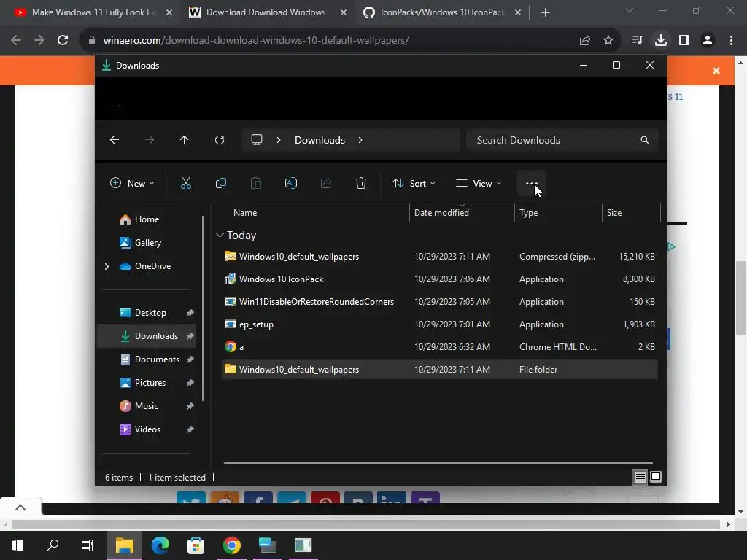This screenshot has width=747, height=560.
Task: Go up one folder level
Action: pos(185,140)
